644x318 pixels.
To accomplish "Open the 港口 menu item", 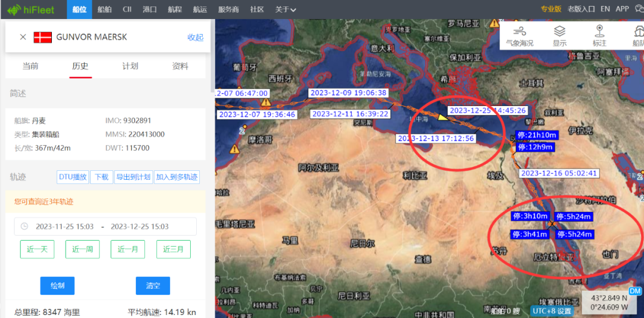I will (150, 9).
